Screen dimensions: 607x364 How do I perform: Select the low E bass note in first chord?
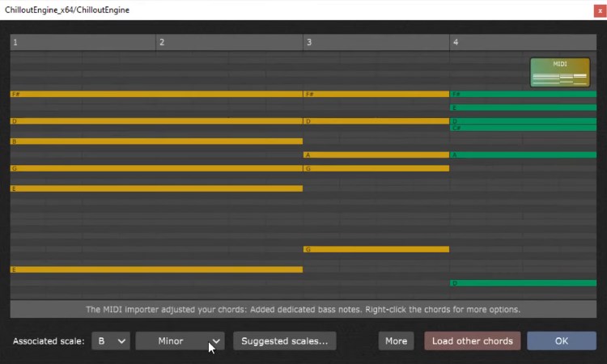point(156,269)
